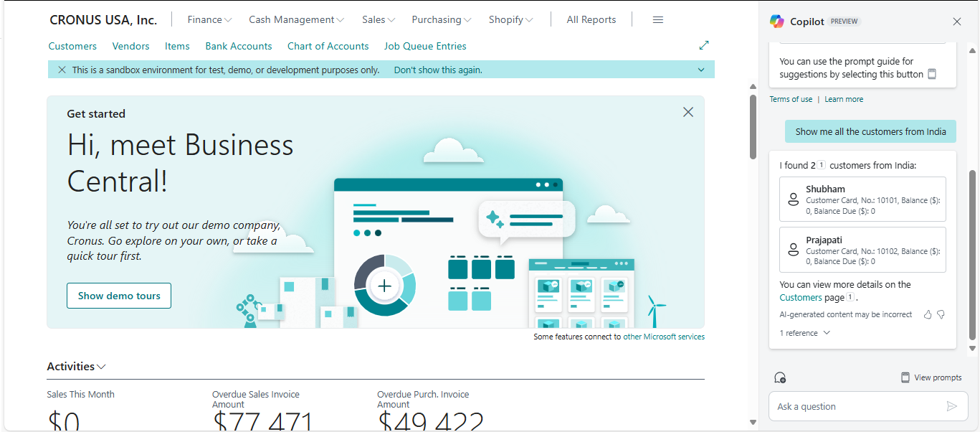Close the Get started banner
Screen dimensions: 980x432
point(688,112)
